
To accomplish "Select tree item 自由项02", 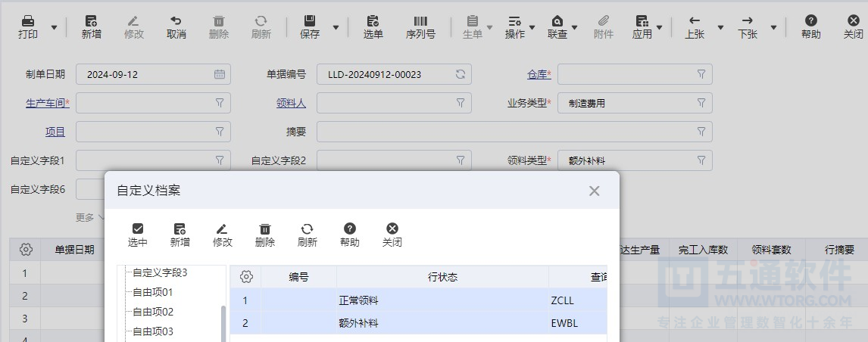I will click(153, 312).
